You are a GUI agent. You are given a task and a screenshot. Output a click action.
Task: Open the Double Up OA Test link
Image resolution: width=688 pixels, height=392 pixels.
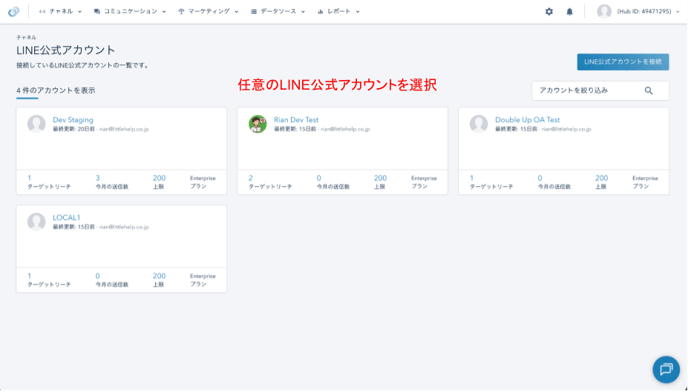[527, 120]
